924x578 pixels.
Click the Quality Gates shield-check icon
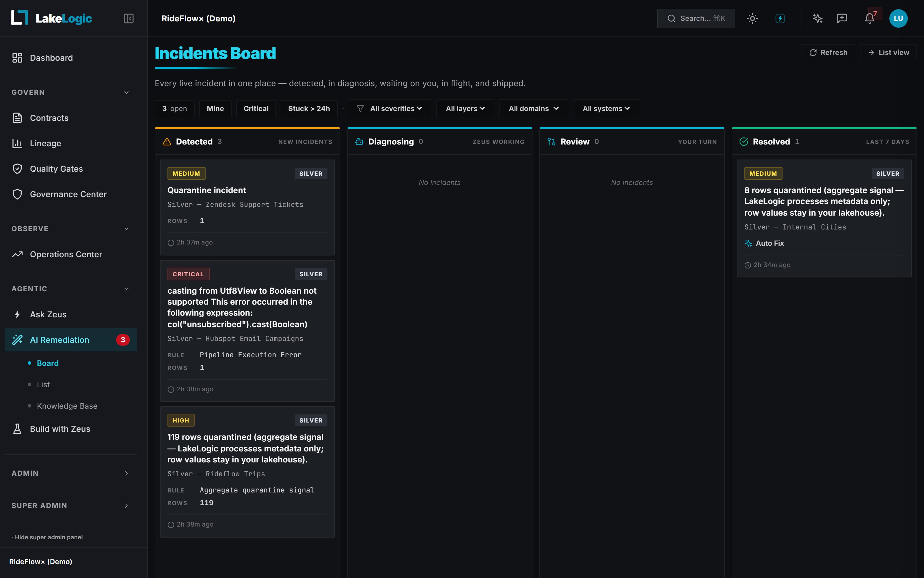point(17,168)
